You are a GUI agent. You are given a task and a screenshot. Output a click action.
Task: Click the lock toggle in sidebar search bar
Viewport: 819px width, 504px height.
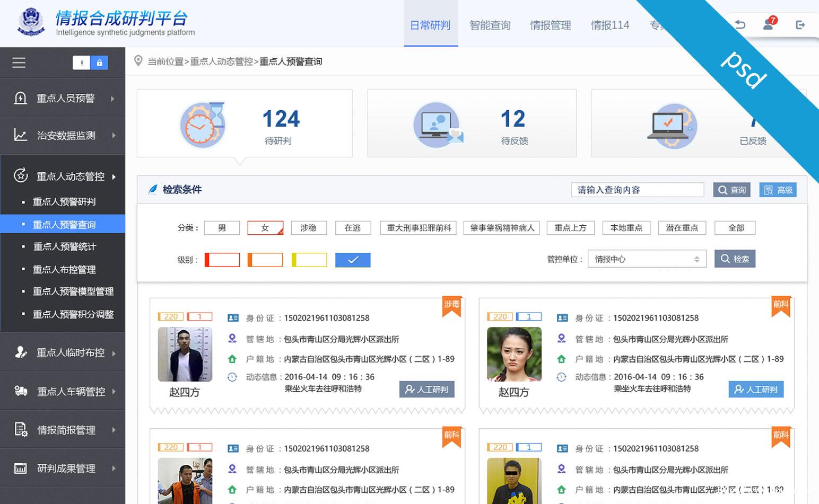tap(100, 62)
